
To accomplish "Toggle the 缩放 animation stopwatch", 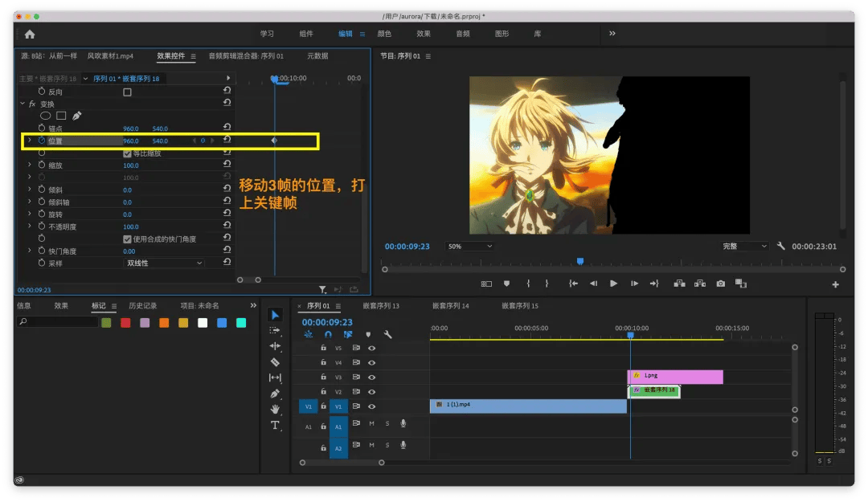I will point(42,165).
